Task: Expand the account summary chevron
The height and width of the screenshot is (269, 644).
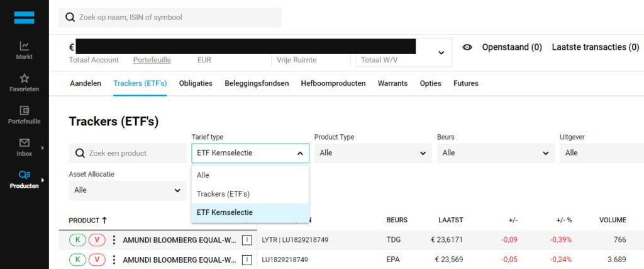Action: 441,53
